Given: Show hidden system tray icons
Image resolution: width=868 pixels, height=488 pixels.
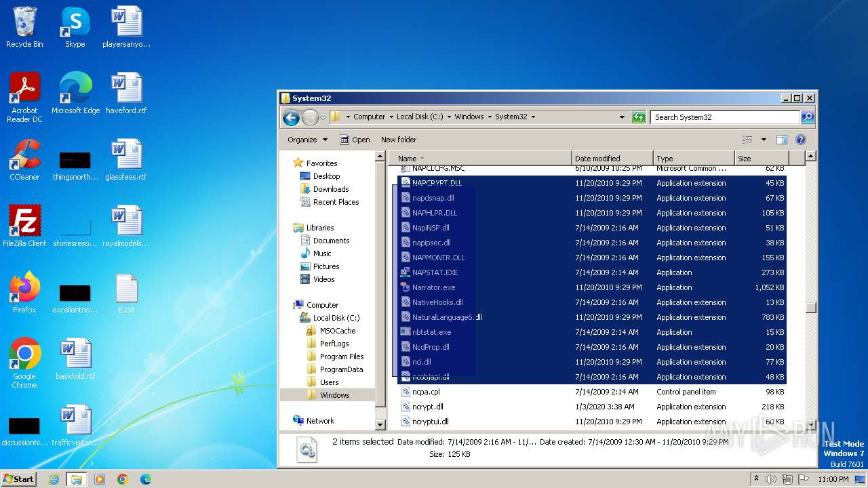Looking at the screenshot, I should coord(757,479).
